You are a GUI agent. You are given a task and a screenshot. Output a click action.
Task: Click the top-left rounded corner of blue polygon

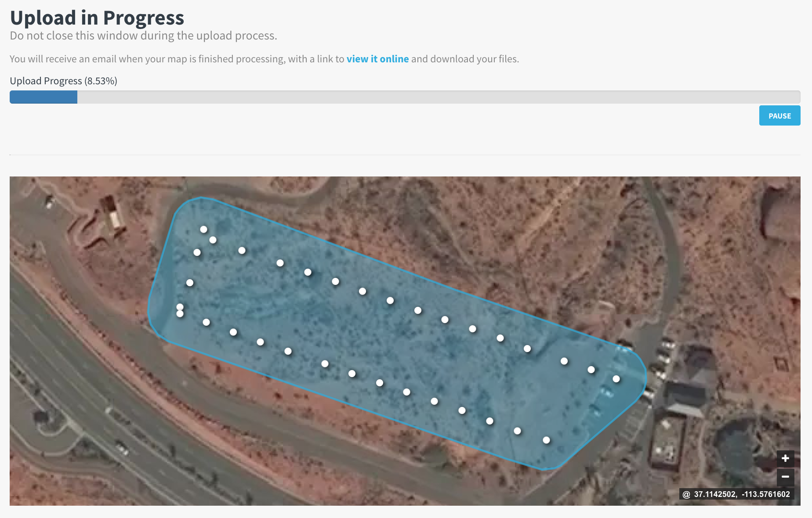pos(187,204)
